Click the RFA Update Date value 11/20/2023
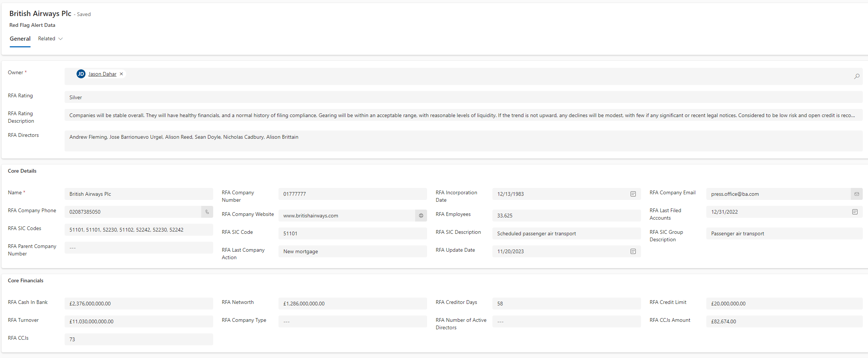Viewport: 868px width, 358px height. [510, 251]
